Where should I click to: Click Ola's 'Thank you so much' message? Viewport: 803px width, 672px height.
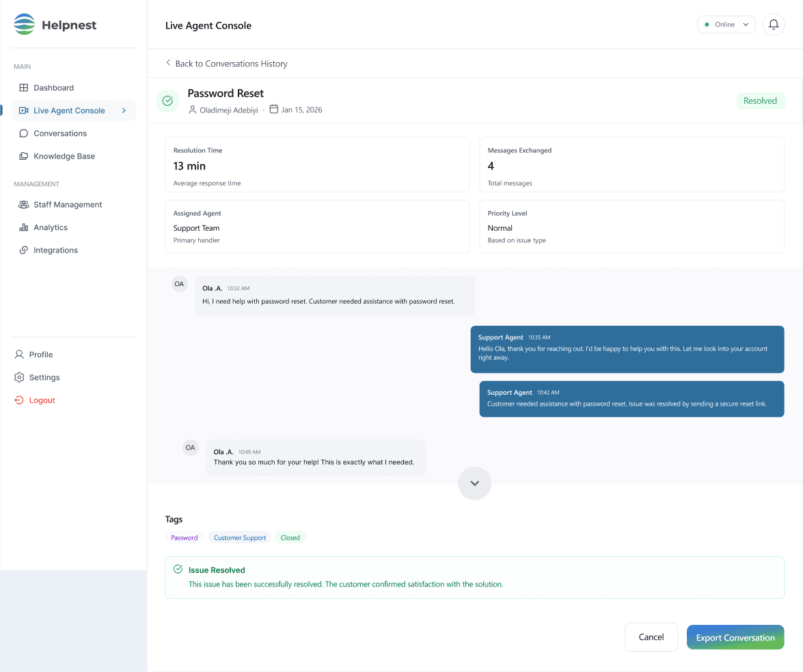coord(316,458)
